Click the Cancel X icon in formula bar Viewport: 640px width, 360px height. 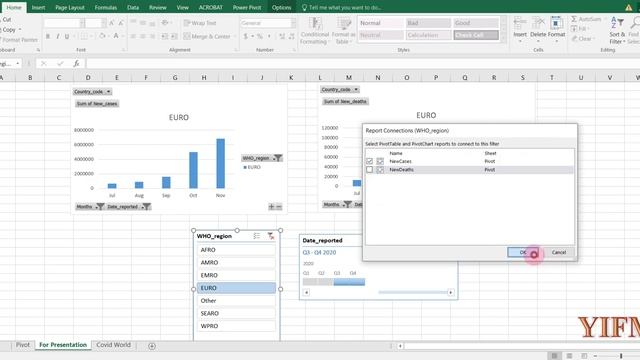(43, 63)
